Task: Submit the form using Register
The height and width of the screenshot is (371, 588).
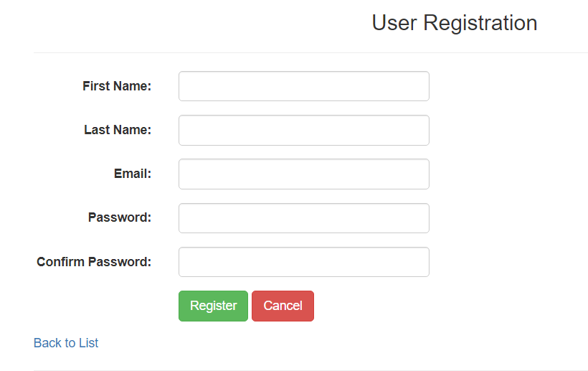Action: [213, 306]
